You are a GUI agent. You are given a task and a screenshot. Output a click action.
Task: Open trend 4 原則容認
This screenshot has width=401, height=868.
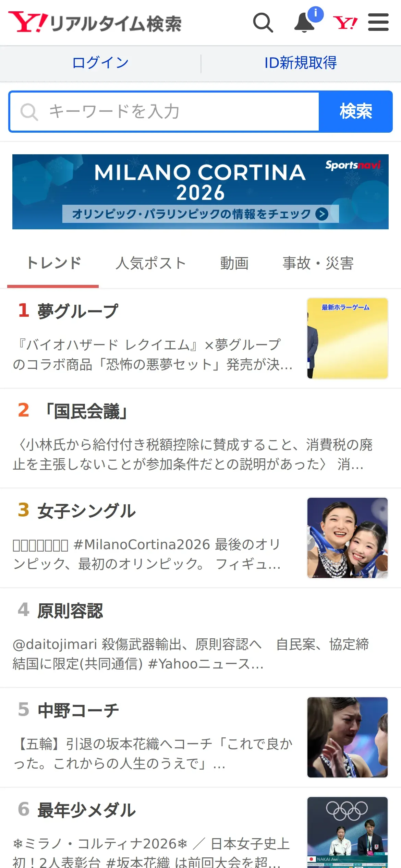coord(200,638)
